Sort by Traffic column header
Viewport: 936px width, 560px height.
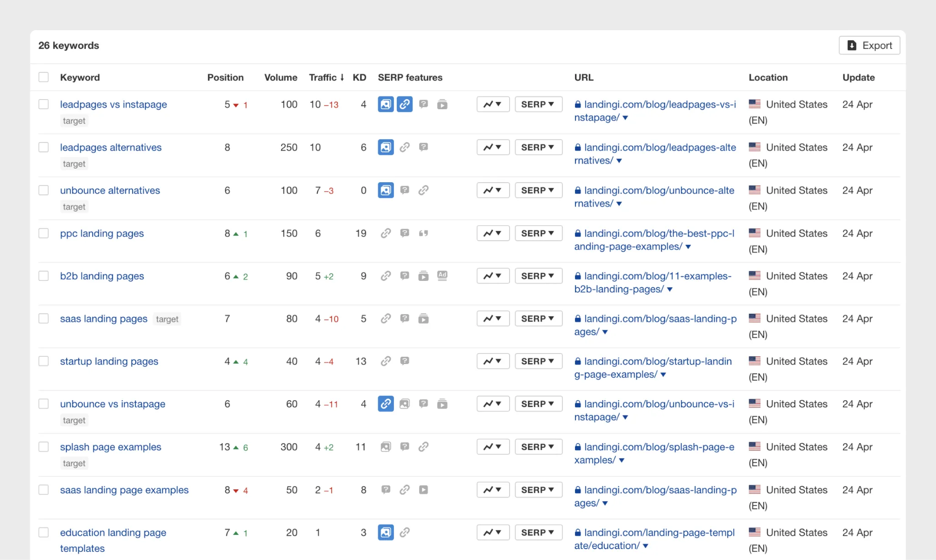pos(326,77)
